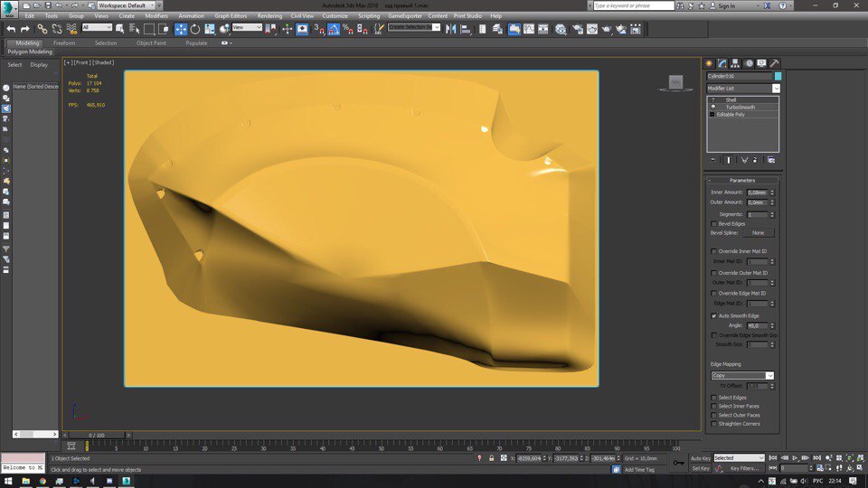Select the Move transform tool
The image size is (868, 488).
click(181, 29)
